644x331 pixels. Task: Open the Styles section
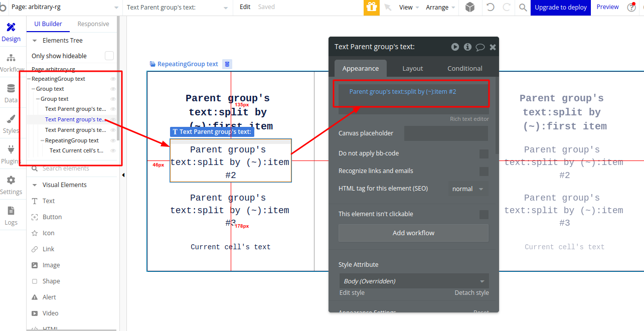[11, 124]
